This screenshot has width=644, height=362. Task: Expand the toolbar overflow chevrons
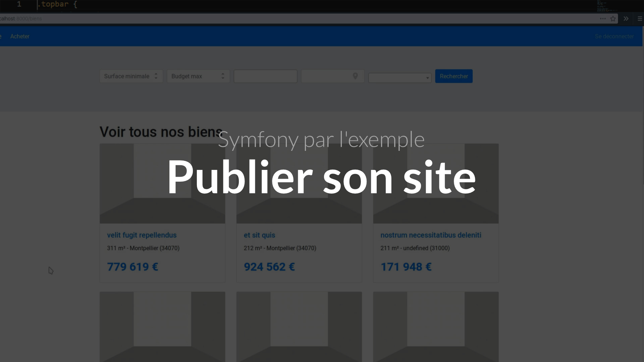(626, 19)
